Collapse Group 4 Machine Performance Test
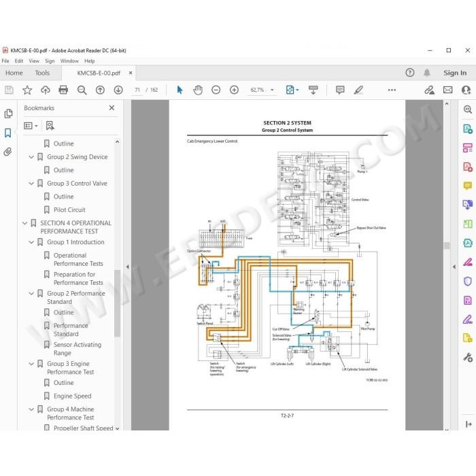 (31, 409)
